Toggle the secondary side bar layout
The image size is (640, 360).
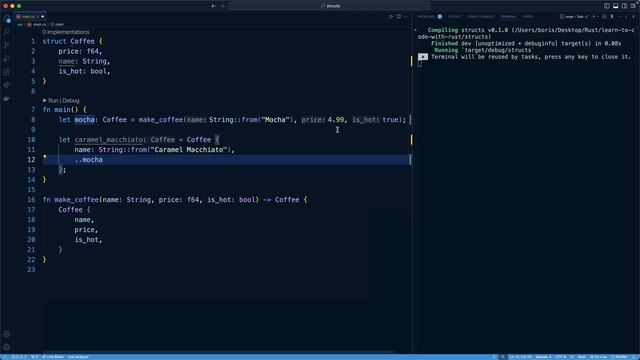[624, 6]
